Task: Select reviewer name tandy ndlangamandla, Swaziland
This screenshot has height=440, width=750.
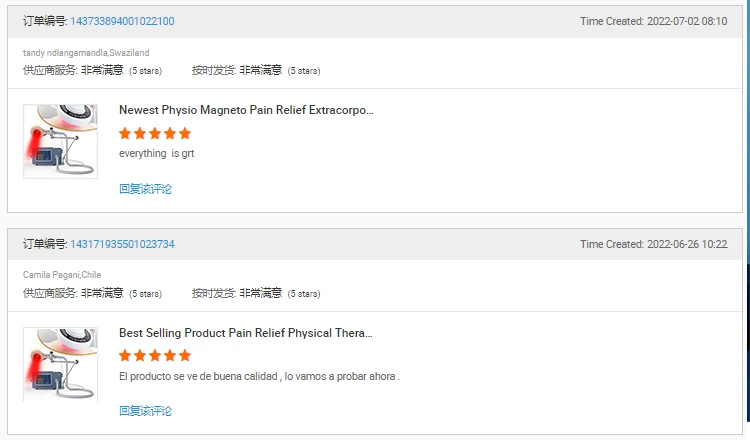Action: click(86, 52)
